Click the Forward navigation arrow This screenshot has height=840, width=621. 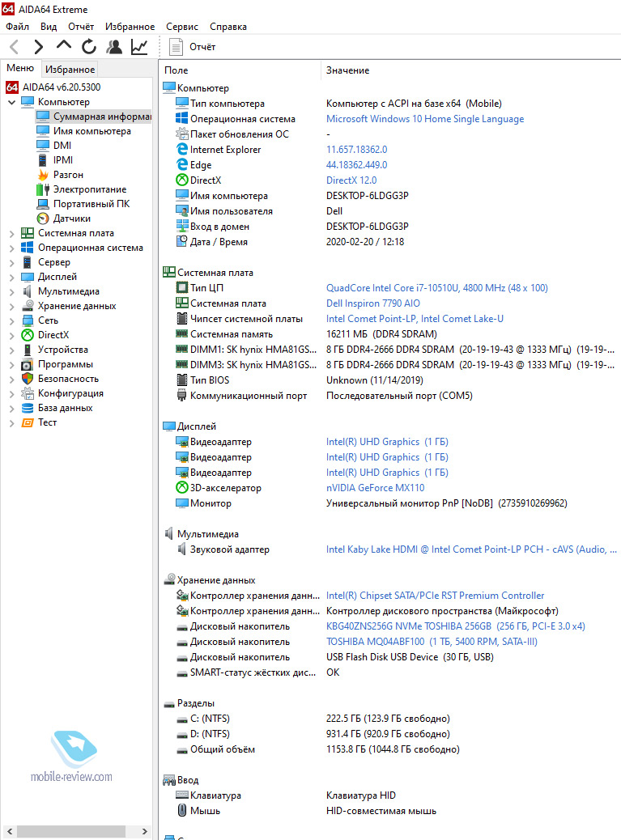click(38, 47)
